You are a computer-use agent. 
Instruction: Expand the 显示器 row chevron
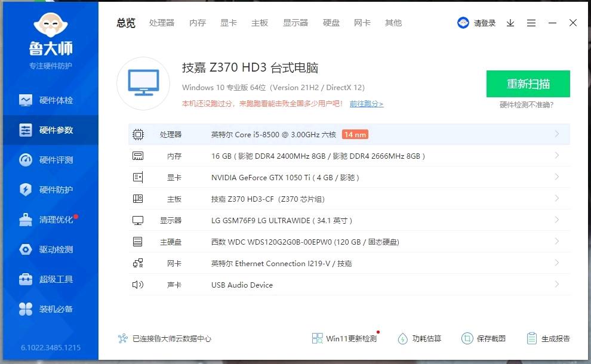click(557, 220)
